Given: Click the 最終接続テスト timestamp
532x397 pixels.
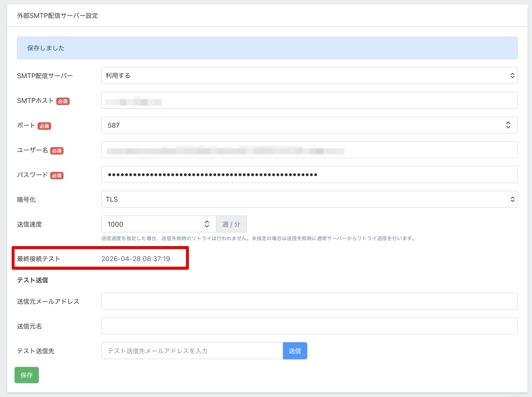Looking at the screenshot, I should pos(136,259).
